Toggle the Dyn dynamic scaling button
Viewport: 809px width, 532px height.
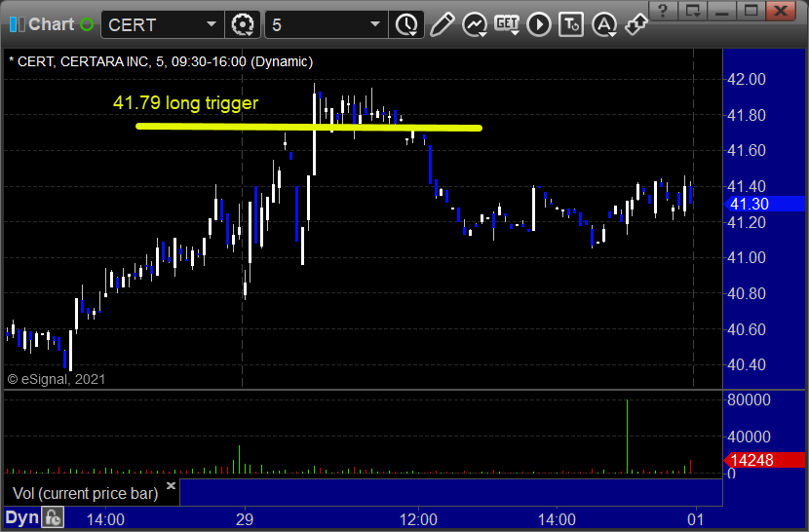tap(22, 517)
